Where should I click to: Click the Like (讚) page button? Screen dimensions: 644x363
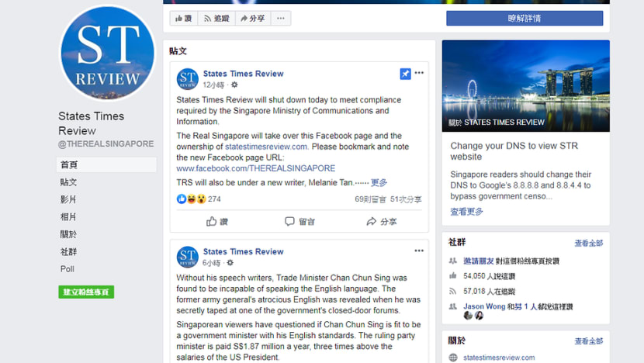pyautogui.click(x=184, y=18)
